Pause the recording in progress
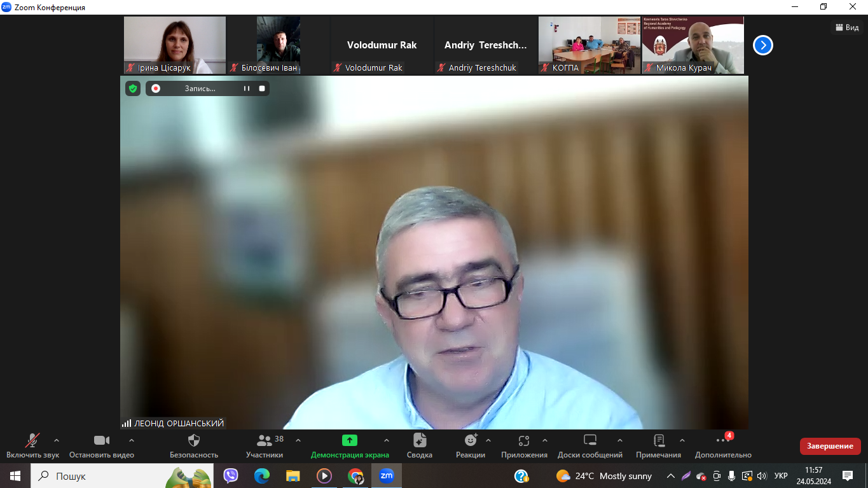Screen dimensions: 868x488 tap(247, 88)
